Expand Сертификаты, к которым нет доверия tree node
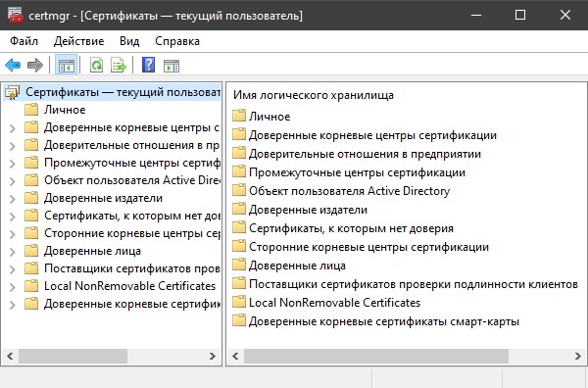The image size is (588, 388). [13, 217]
